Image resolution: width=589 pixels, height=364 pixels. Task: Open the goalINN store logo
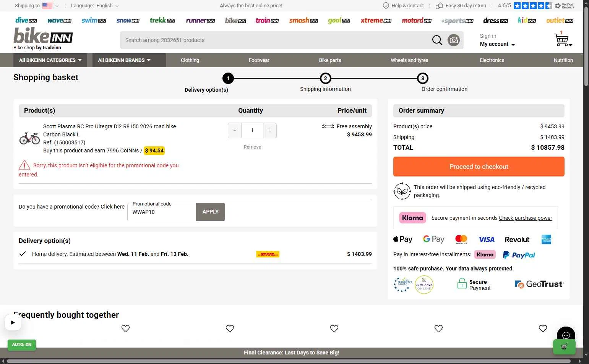(x=339, y=21)
